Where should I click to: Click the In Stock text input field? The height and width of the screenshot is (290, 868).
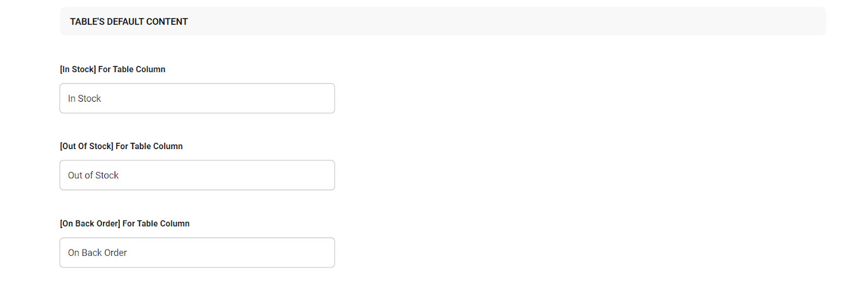tap(197, 99)
